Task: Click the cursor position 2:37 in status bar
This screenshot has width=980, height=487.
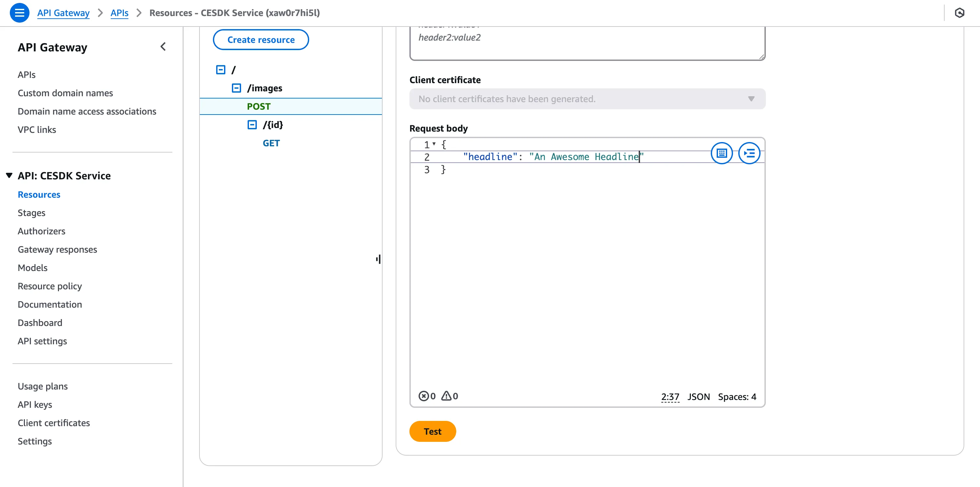Action: [670, 397]
